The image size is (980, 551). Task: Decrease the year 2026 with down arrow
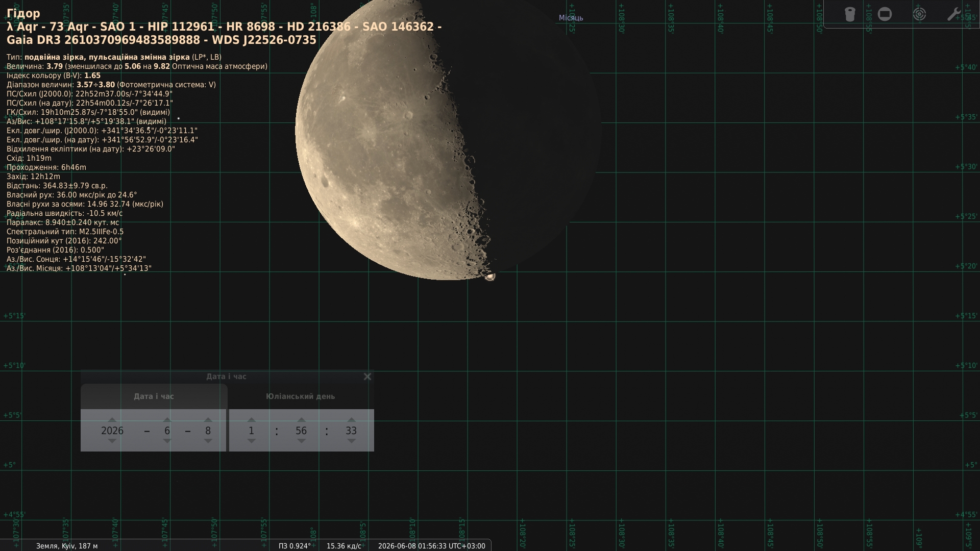pos(112,441)
